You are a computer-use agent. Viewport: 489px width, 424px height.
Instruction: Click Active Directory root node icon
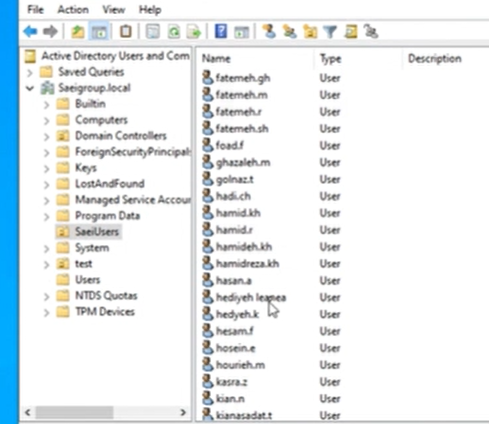tap(30, 56)
